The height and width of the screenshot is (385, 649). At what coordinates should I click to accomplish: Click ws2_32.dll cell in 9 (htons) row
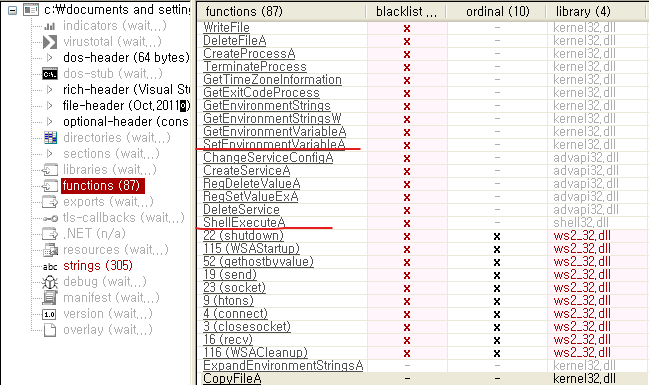click(x=582, y=301)
